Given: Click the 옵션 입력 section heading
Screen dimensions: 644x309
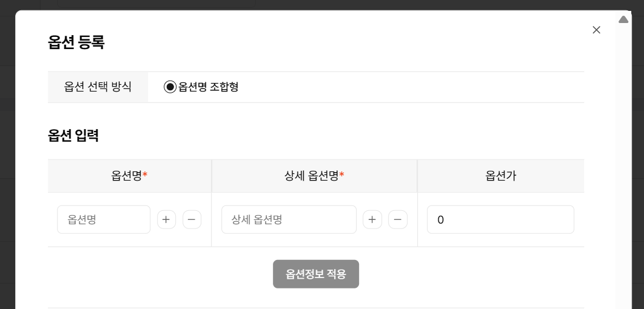Looking at the screenshot, I should [x=73, y=136].
